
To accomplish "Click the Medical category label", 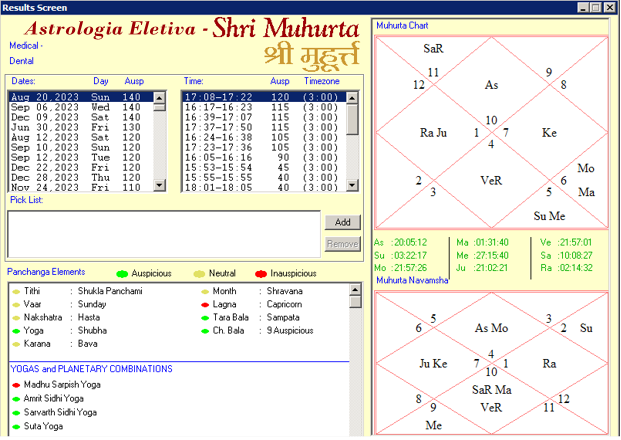I will [x=26, y=46].
